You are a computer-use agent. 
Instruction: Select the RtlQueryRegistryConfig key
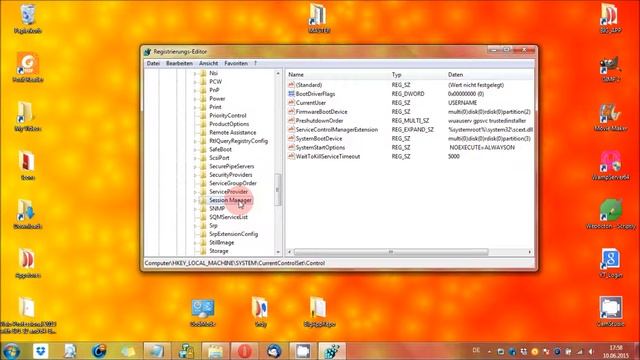[238, 141]
